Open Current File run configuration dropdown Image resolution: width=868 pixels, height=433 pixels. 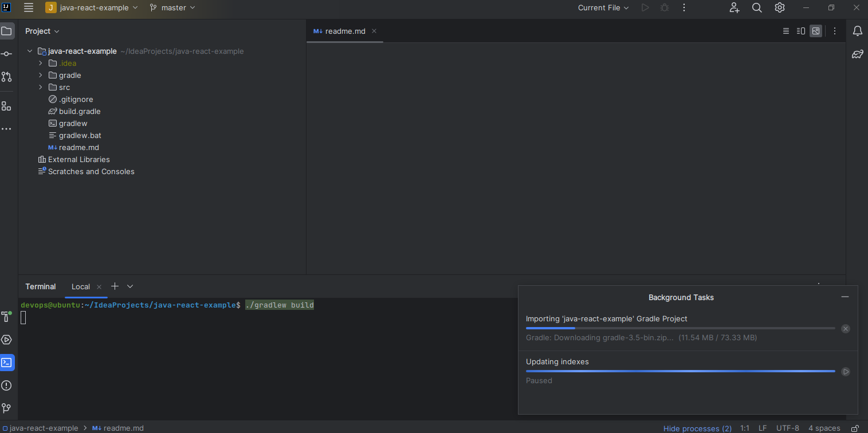click(x=603, y=7)
